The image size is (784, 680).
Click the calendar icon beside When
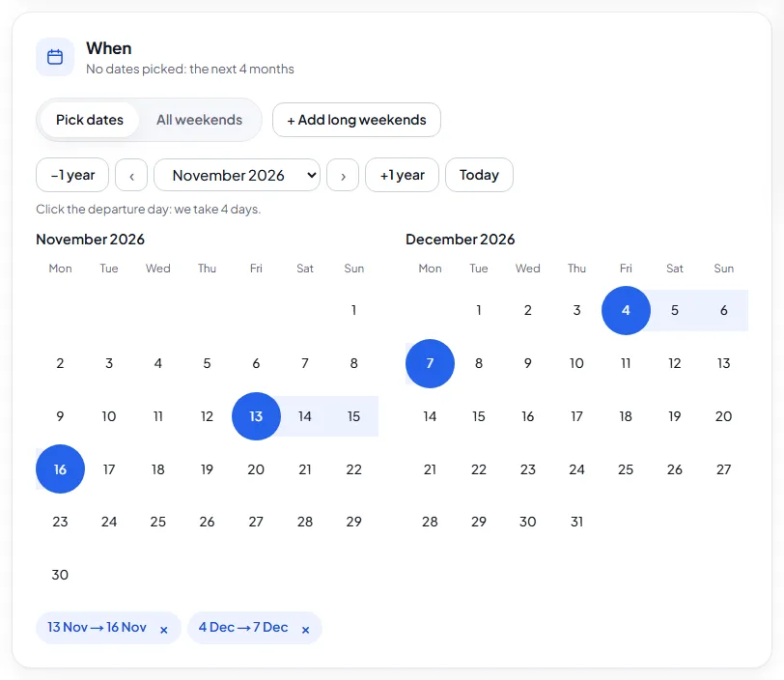point(55,57)
